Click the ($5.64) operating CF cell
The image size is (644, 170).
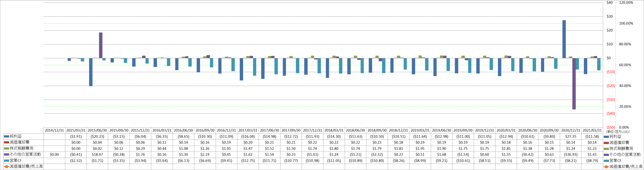tap(162, 160)
